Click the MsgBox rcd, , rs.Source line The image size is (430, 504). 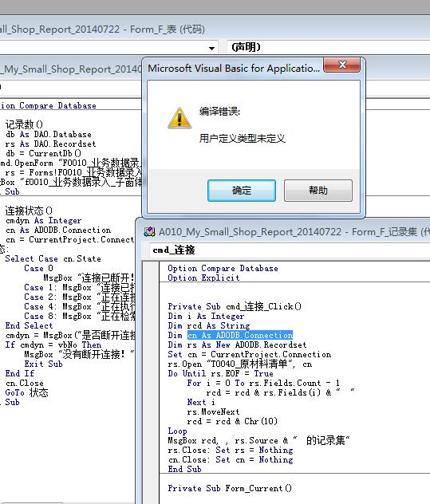click(259, 440)
